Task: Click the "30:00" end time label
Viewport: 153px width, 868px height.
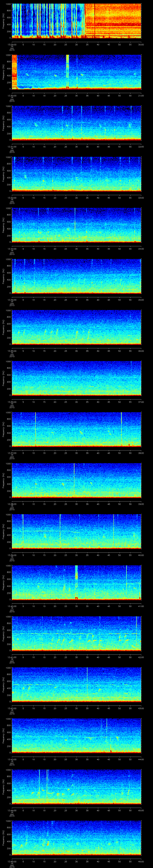Action: tap(141, 44)
